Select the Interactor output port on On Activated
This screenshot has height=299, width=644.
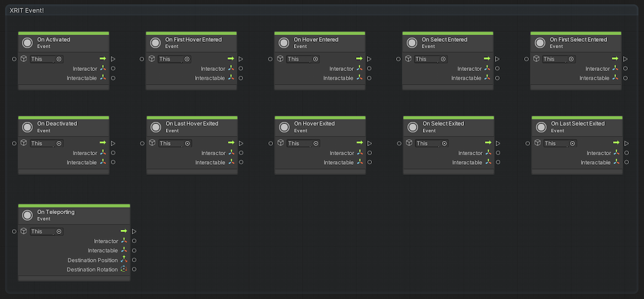click(x=113, y=69)
